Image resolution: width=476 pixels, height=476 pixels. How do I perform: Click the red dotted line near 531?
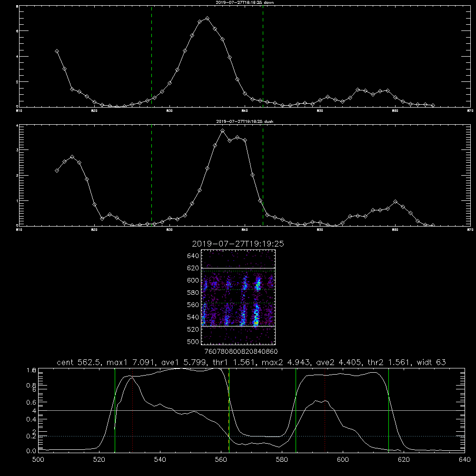pos(133,410)
